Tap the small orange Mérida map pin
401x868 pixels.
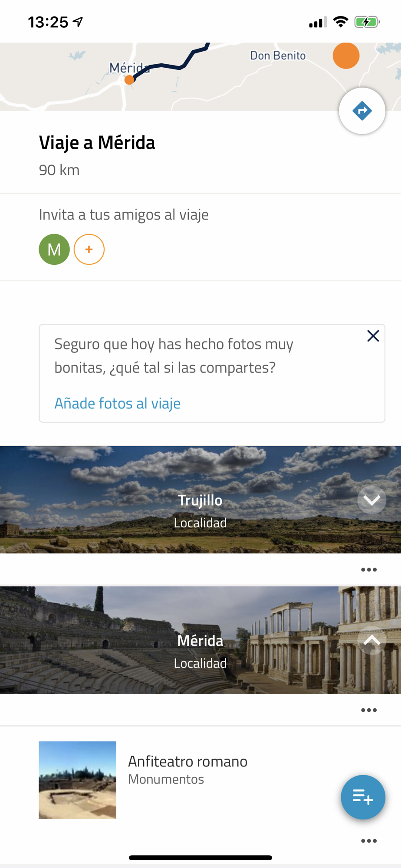[129, 80]
